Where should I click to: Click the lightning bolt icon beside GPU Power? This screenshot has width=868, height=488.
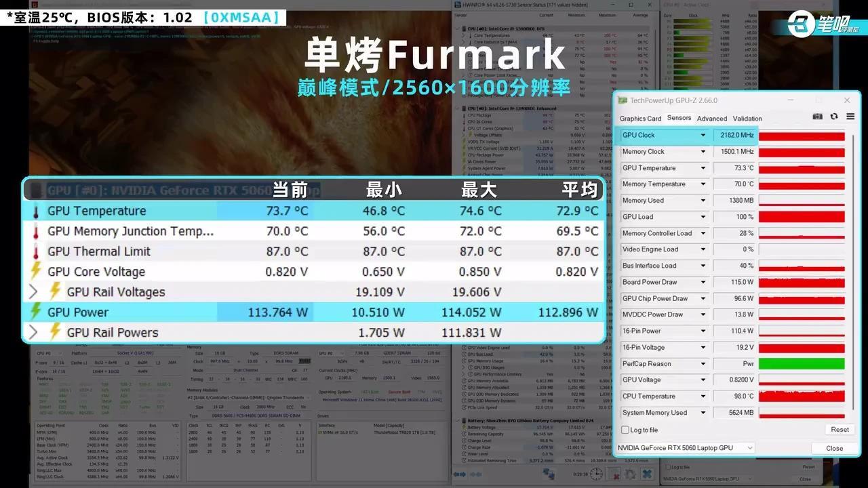[x=35, y=312]
